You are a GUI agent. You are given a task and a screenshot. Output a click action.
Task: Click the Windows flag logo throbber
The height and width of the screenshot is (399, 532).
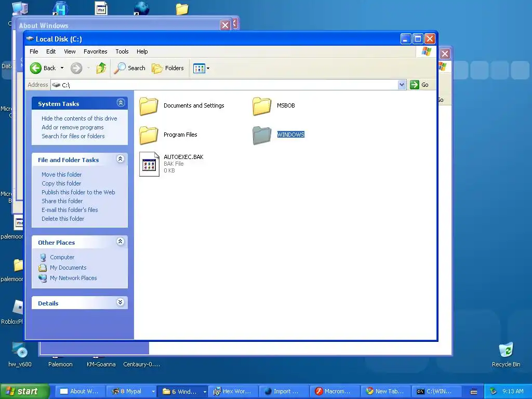pos(426,51)
